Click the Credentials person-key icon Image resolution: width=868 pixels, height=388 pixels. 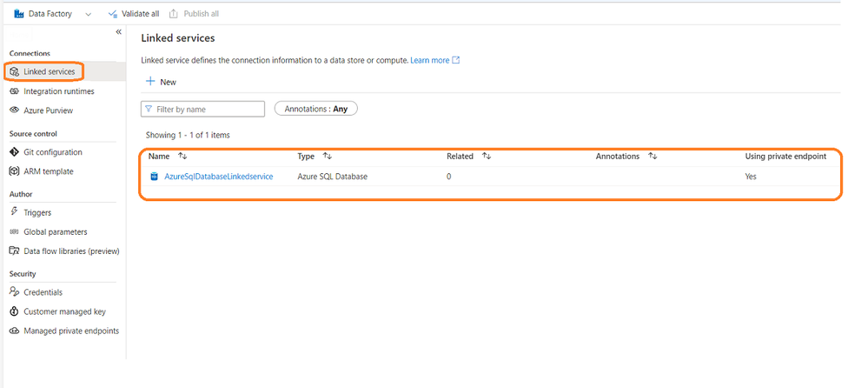[15, 292]
